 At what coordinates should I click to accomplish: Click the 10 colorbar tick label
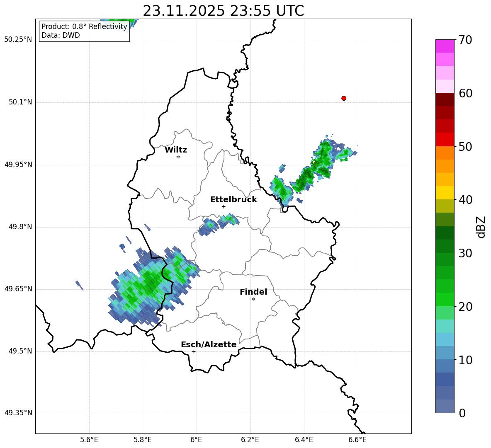tap(466, 360)
